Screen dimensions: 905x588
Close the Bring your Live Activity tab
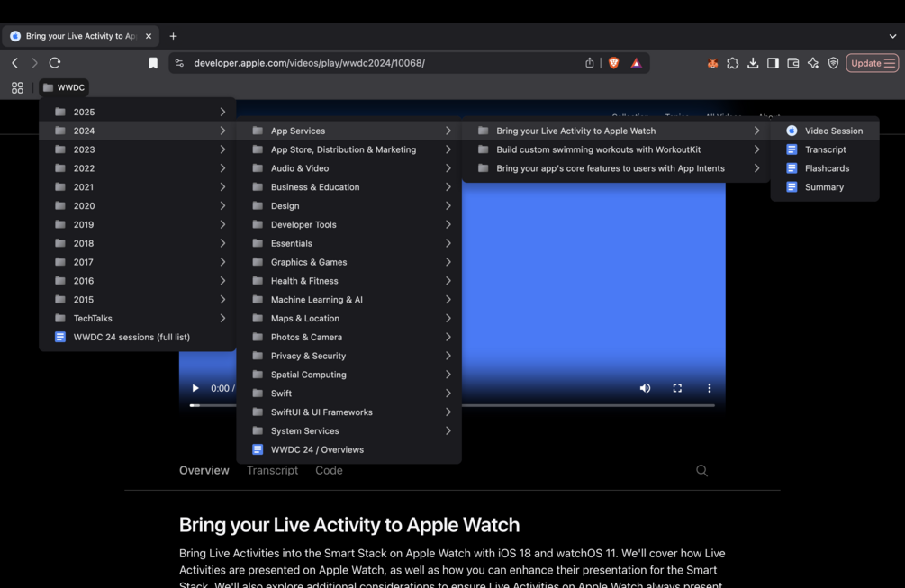click(149, 36)
